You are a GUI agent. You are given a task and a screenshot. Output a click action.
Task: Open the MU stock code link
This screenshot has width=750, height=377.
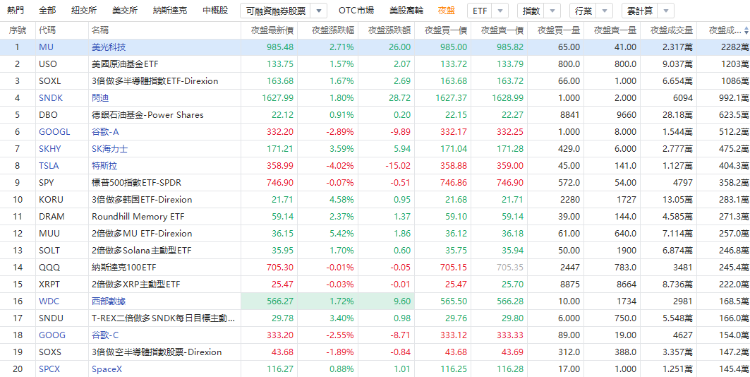point(44,47)
